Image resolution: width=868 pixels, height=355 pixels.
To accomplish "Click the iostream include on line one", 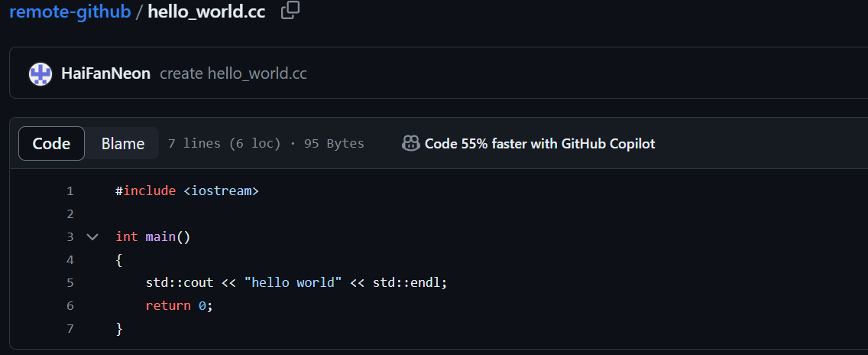I will pyautogui.click(x=221, y=191).
